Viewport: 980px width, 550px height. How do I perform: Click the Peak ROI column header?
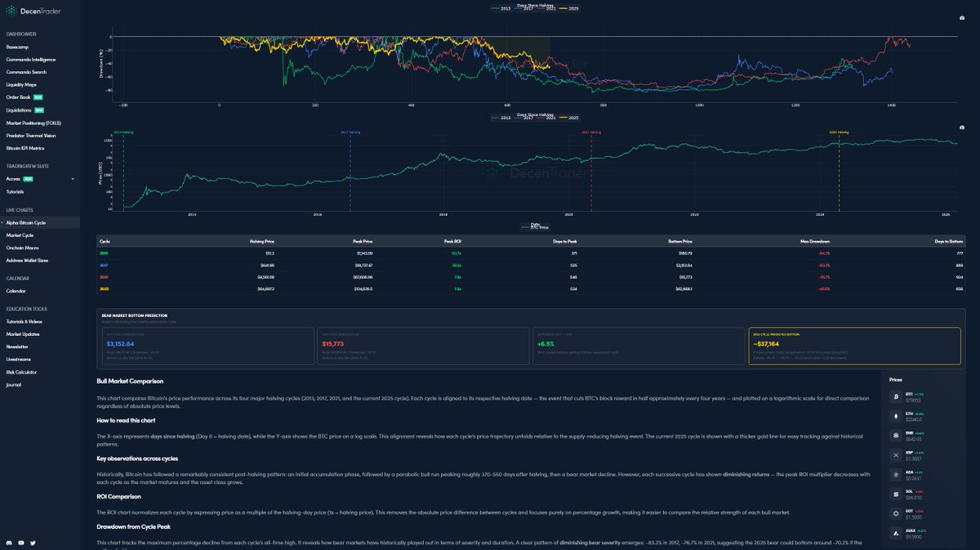point(453,241)
